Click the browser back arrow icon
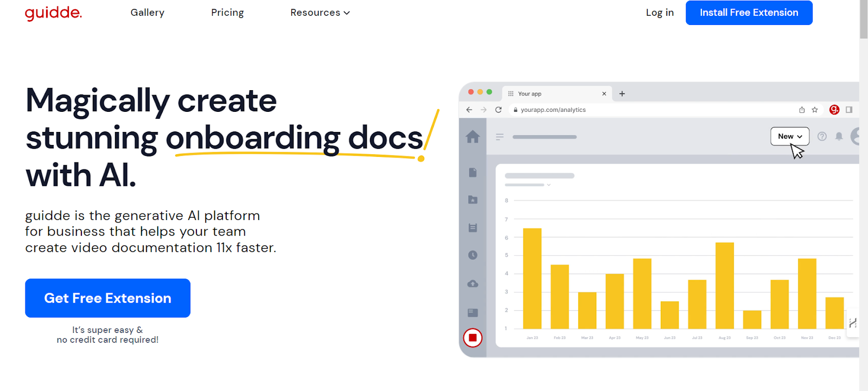 point(469,110)
